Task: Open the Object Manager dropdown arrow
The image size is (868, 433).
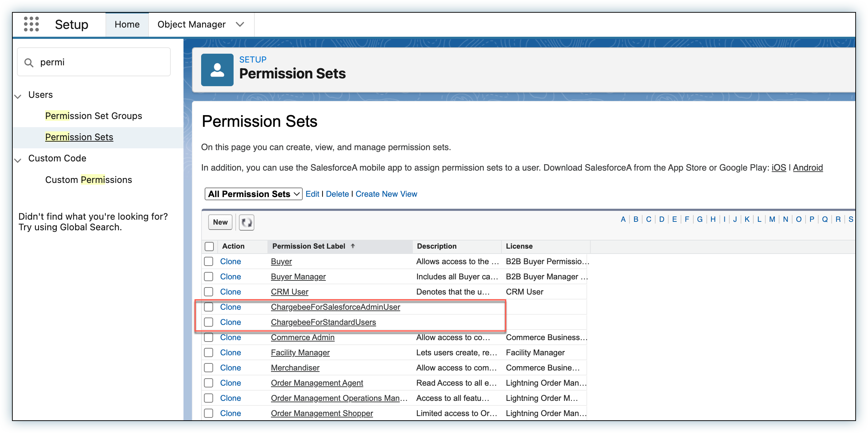Action: pyautogui.click(x=240, y=24)
